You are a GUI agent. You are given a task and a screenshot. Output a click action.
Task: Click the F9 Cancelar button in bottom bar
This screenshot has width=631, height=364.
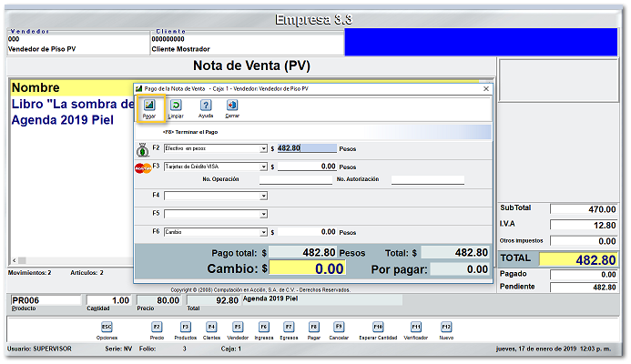click(x=339, y=326)
